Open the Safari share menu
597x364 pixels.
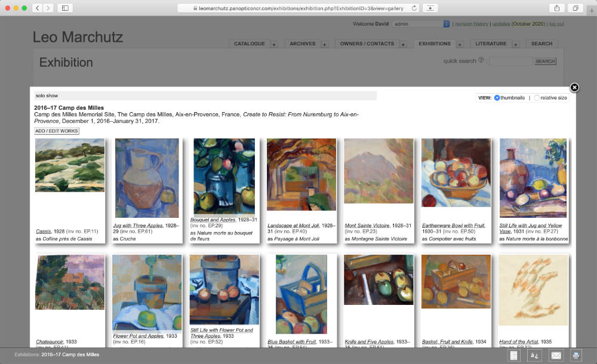[556, 8]
